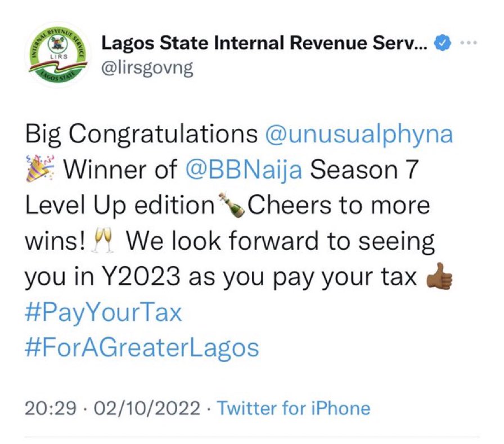Viewport: 504px width, 444px height.
Task: Open the #PayYourTax hashtag
Action: click(103, 312)
